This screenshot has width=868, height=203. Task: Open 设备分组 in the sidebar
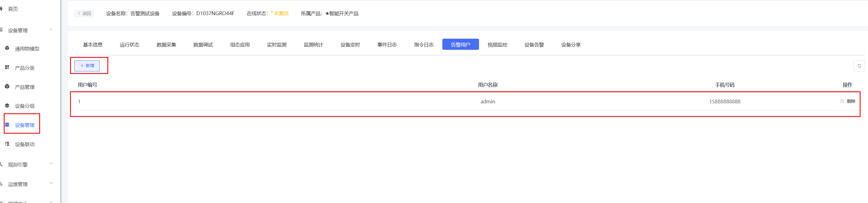[x=25, y=106]
